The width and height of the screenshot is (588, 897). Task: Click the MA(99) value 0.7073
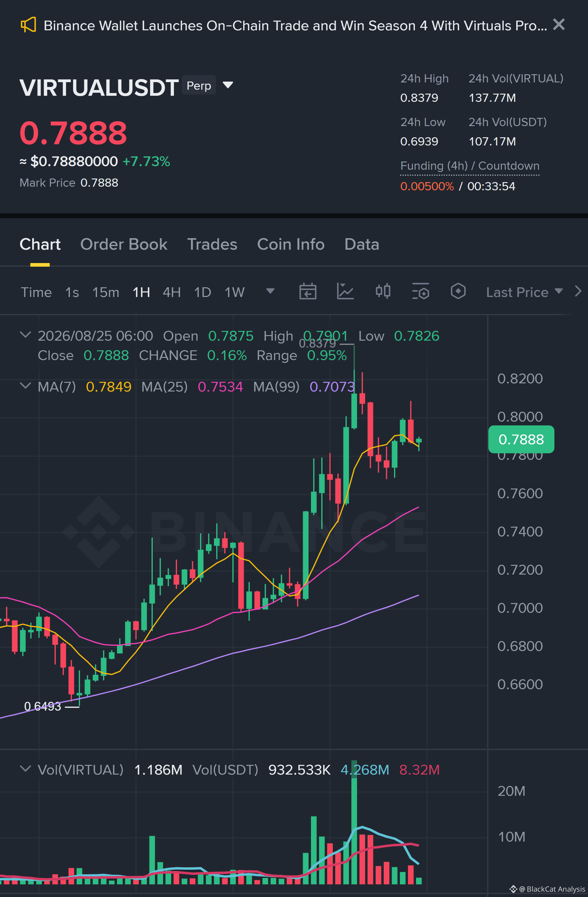coord(332,387)
